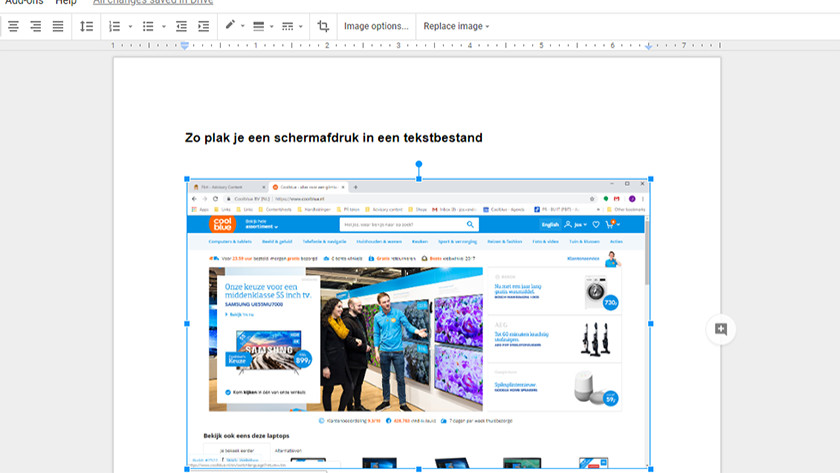Insert a bulleted list
Image resolution: width=840 pixels, height=473 pixels.
tap(148, 26)
